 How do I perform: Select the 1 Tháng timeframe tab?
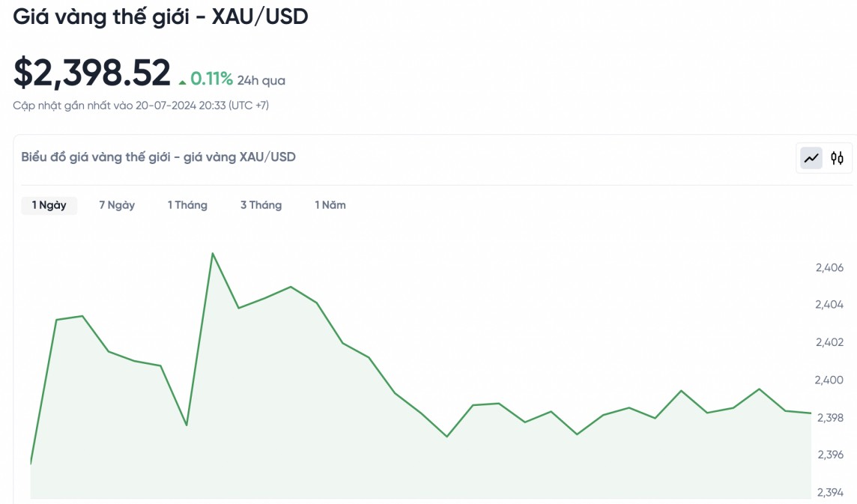point(187,205)
